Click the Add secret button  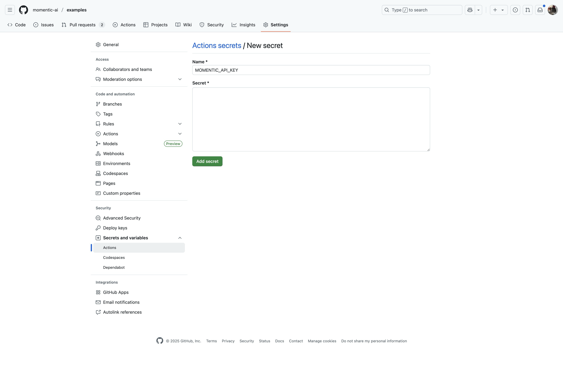pyautogui.click(x=207, y=162)
